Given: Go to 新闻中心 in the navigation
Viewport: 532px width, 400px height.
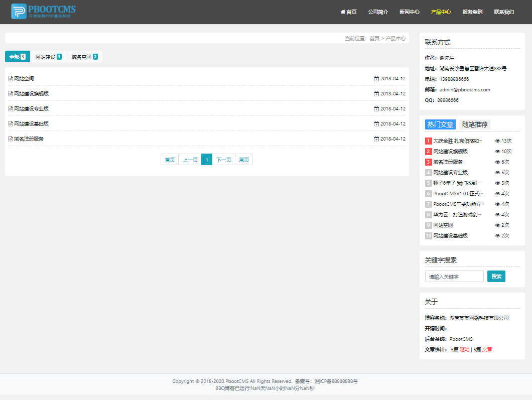Looking at the screenshot, I should coord(409,12).
